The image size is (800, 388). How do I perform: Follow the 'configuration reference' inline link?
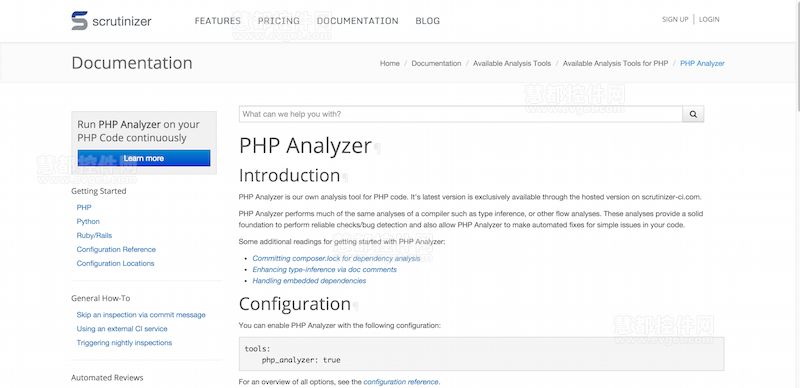pyautogui.click(x=401, y=382)
